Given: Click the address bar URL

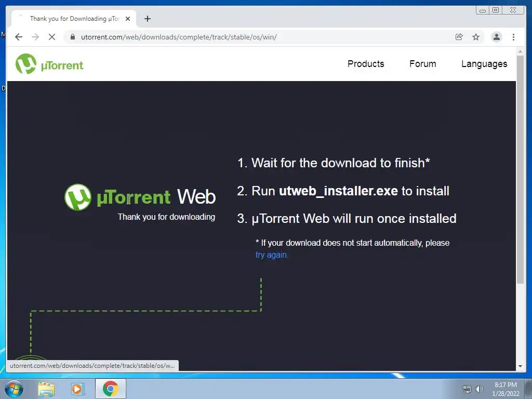Looking at the screenshot, I should pos(179,37).
